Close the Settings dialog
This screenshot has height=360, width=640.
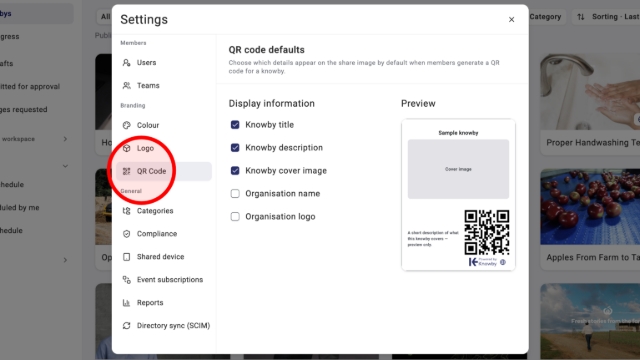[x=511, y=20]
